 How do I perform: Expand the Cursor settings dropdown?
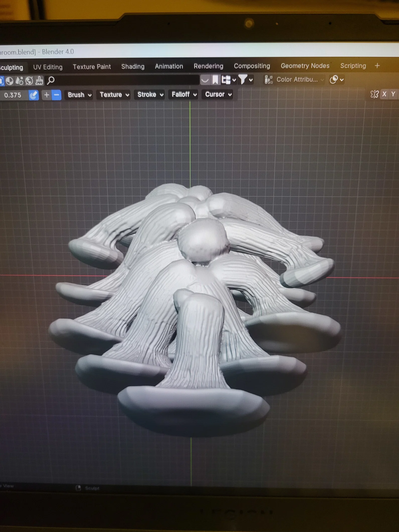point(218,95)
